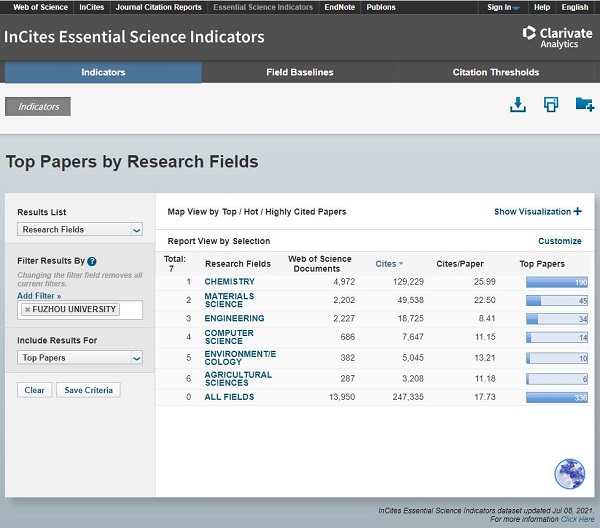
Task: Switch to the Citation Thresholds tab
Action: tap(495, 73)
